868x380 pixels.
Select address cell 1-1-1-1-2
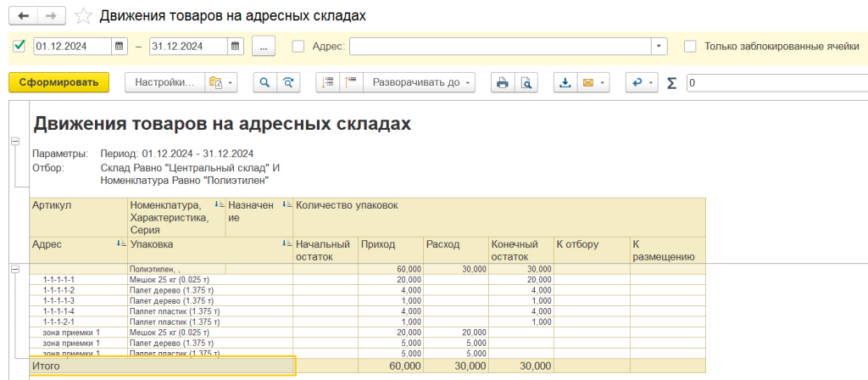point(78,290)
